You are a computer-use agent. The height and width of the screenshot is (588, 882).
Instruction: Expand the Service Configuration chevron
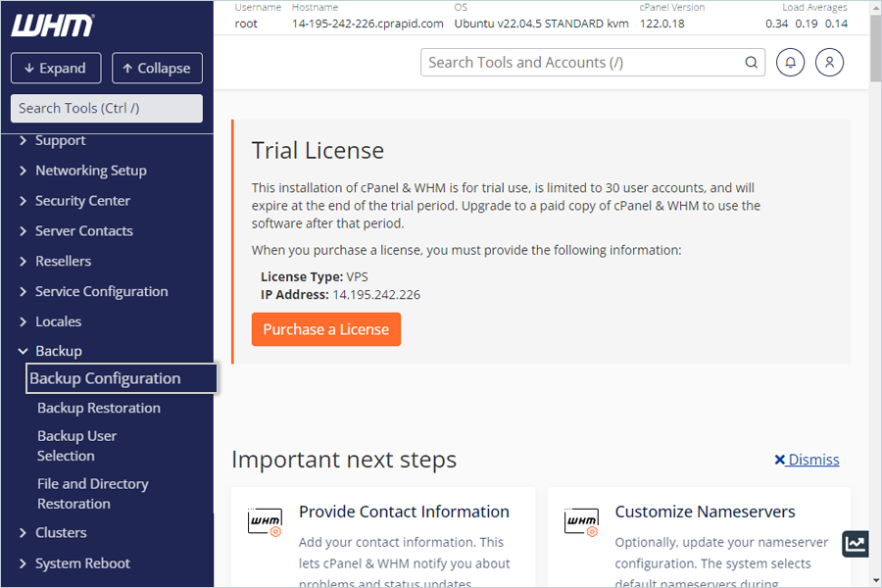(23, 291)
